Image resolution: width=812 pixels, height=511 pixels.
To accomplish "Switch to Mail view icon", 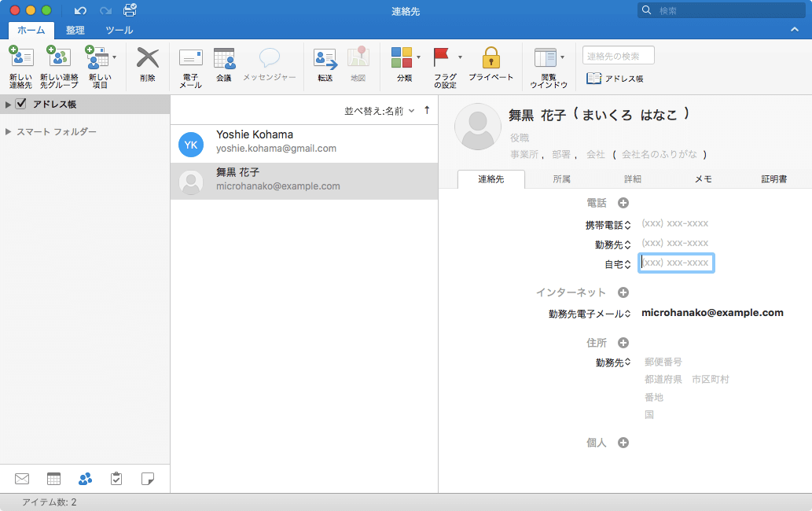I will 22,479.
